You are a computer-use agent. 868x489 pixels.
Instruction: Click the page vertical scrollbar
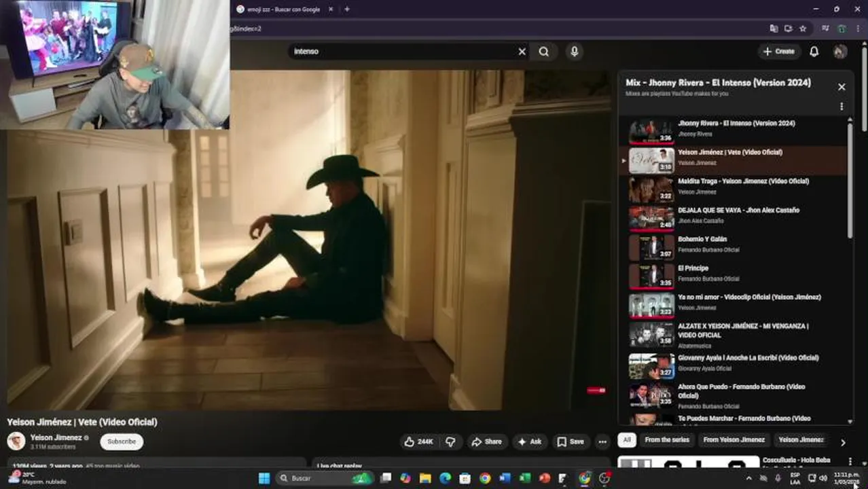tap(863, 88)
